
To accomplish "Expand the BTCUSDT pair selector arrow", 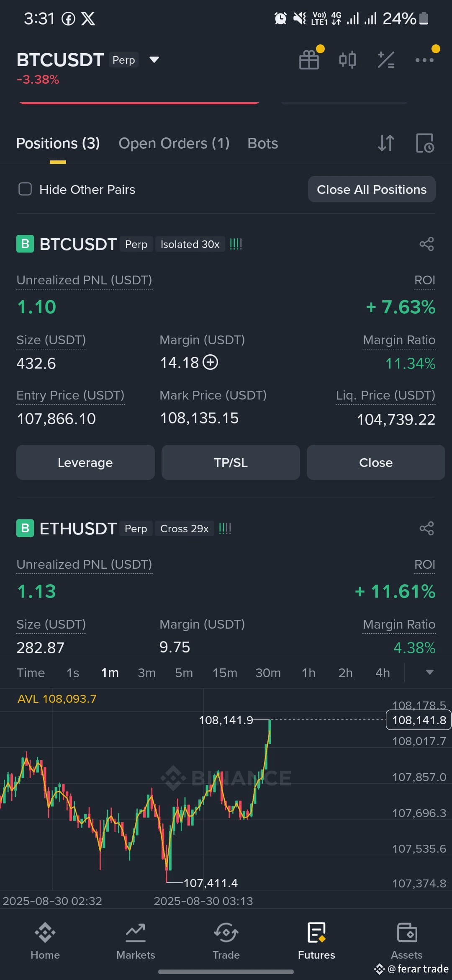I will 154,60.
